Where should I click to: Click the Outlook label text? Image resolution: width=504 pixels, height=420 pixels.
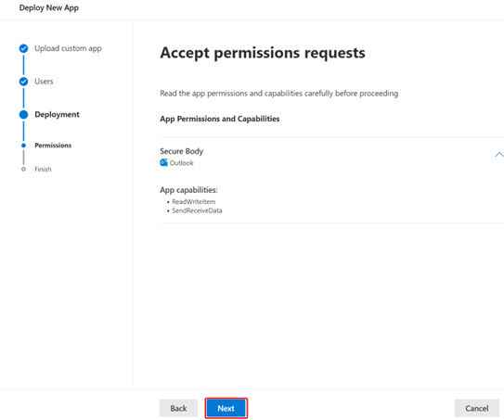point(182,163)
